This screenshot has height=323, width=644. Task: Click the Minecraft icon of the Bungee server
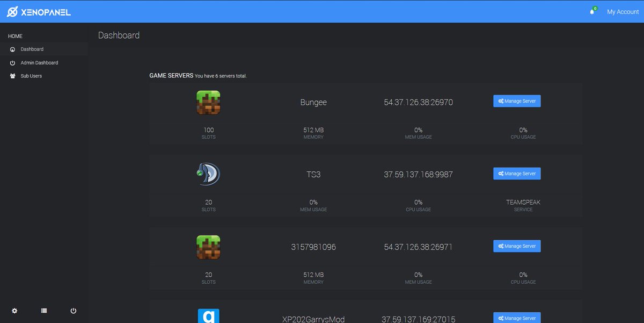(208, 102)
